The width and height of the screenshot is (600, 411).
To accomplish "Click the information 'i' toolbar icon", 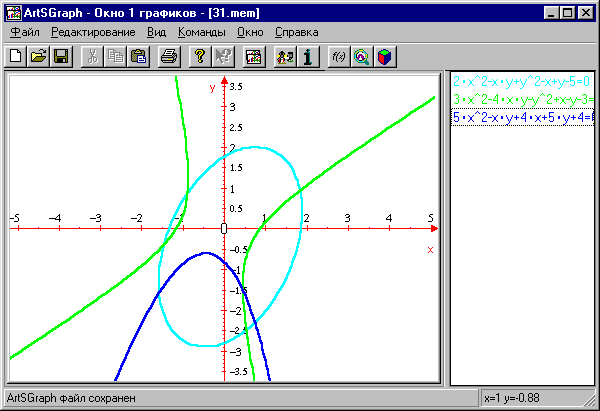I will (308, 56).
